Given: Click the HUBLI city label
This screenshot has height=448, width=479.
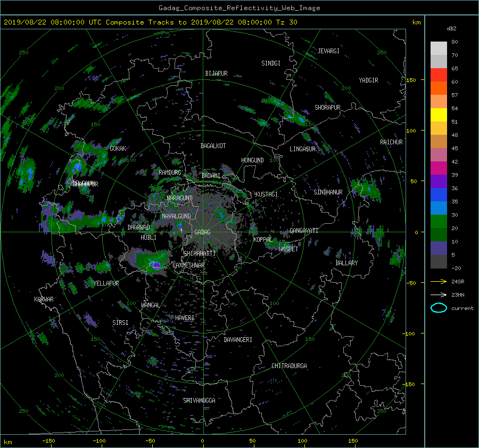Looking at the screenshot, I should point(148,238).
